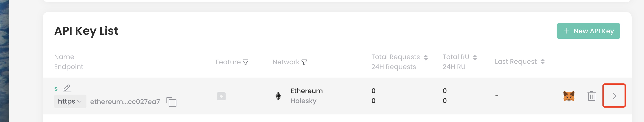Open the https protocol dropdown
Viewport: 644px width, 122px height.
[70, 101]
